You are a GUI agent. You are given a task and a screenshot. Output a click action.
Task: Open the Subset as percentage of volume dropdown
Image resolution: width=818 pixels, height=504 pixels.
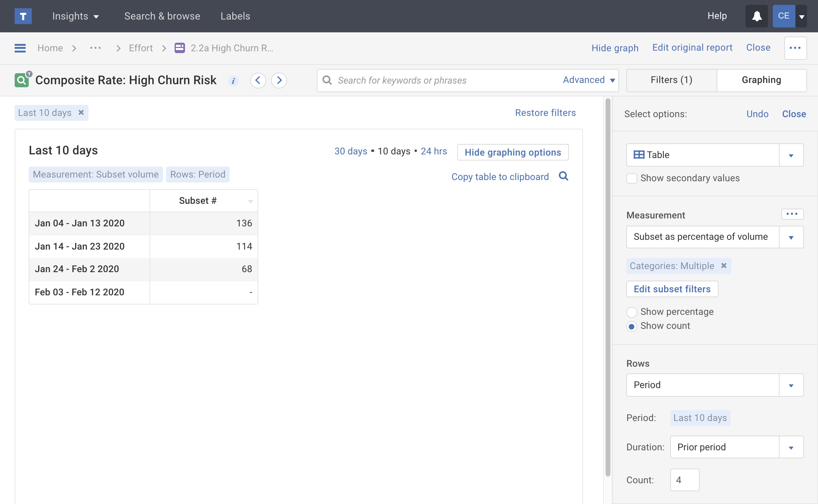pyautogui.click(x=791, y=237)
